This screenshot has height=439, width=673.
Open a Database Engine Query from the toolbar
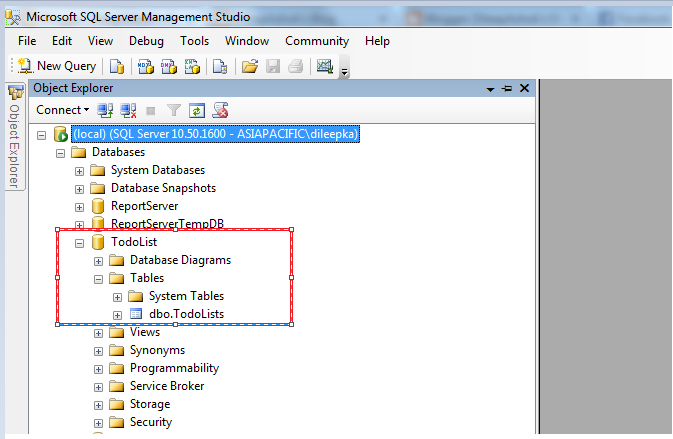(x=117, y=67)
